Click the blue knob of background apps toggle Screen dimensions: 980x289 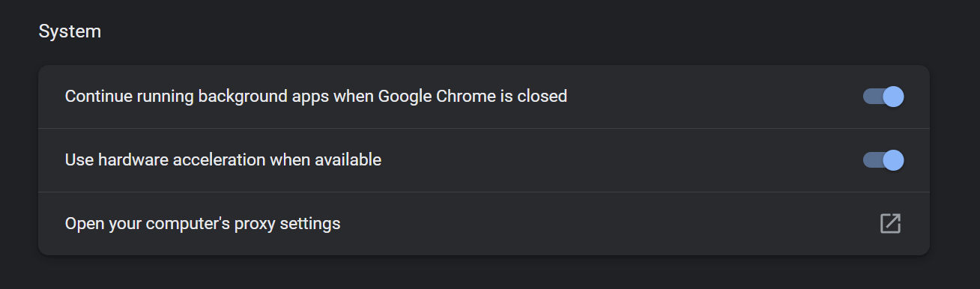coord(893,97)
